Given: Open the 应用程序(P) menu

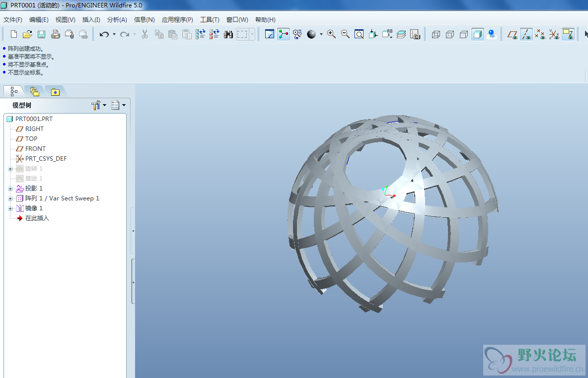Looking at the screenshot, I should 177,20.
